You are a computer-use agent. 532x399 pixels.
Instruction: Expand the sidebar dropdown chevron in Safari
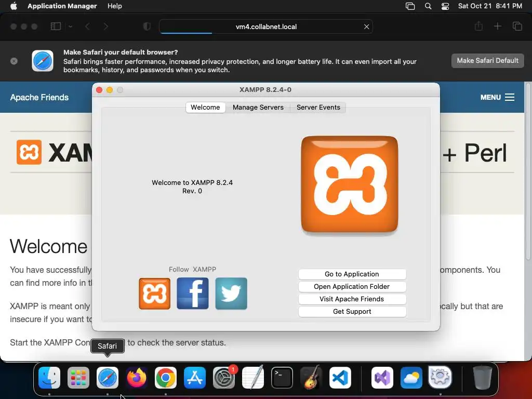tap(70, 26)
